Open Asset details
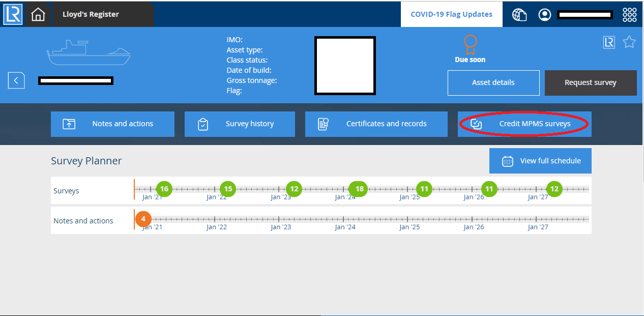The image size is (644, 316). click(493, 82)
